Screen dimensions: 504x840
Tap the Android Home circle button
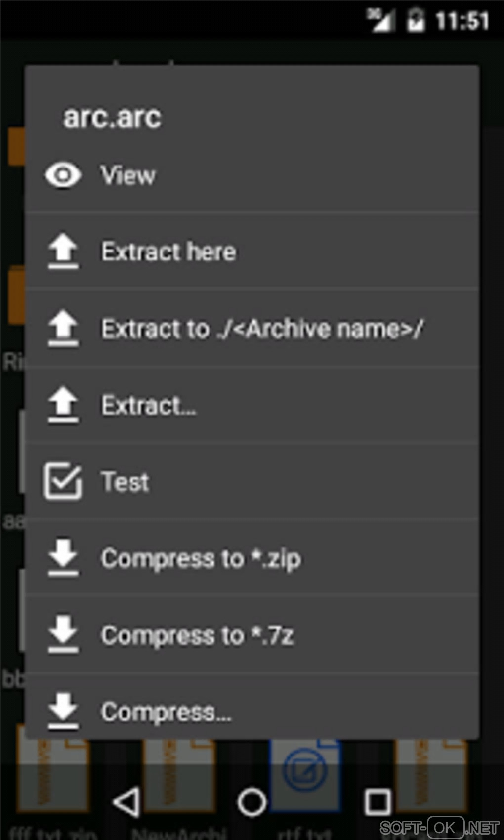pos(252,801)
